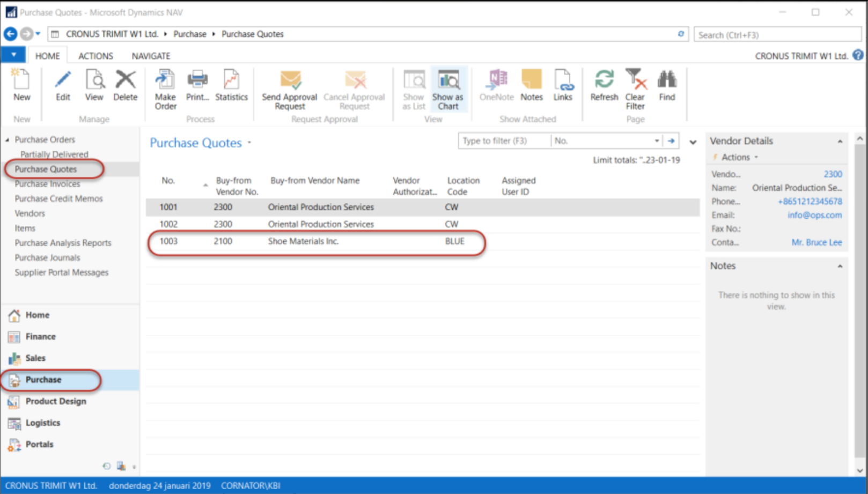The height and width of the screenshot is (494, 868).
Task: Open Purchase Credit Memos list
Action: click(58, 198)
